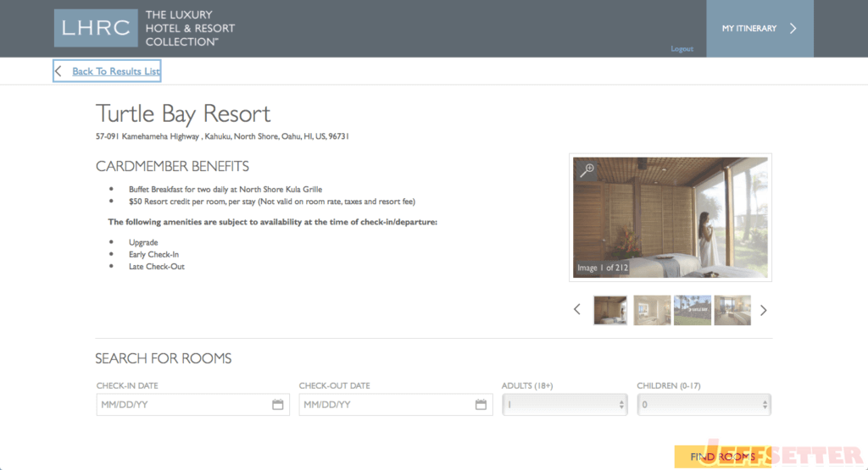Viewport: 868px width, 470px height.
Task: Select the third thumbnail with the resort sign
Action: click(x=693, y=310)
